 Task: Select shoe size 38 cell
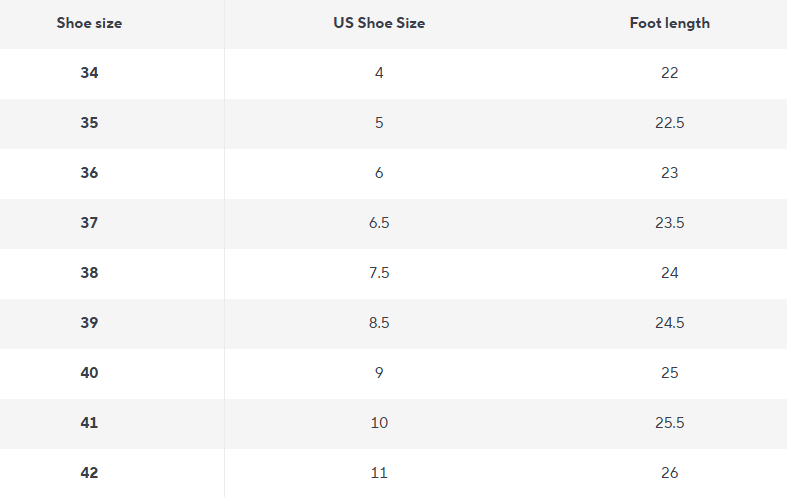point(89,273)
